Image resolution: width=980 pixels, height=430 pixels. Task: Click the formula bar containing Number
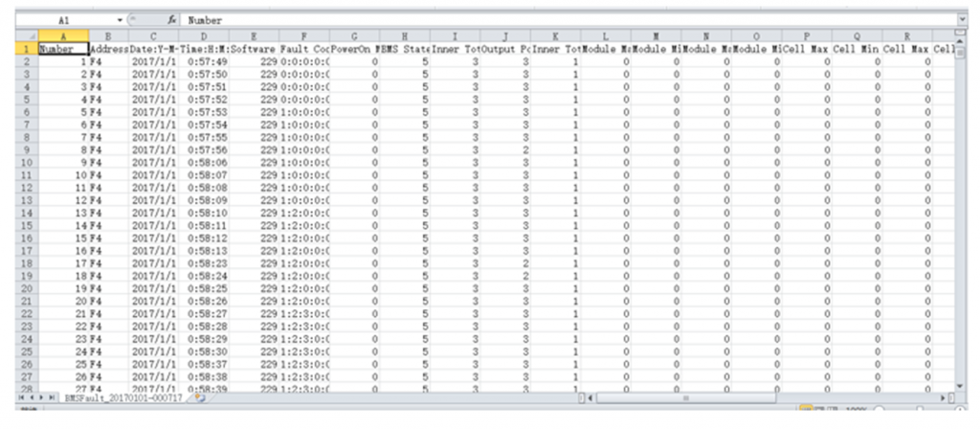568,21
